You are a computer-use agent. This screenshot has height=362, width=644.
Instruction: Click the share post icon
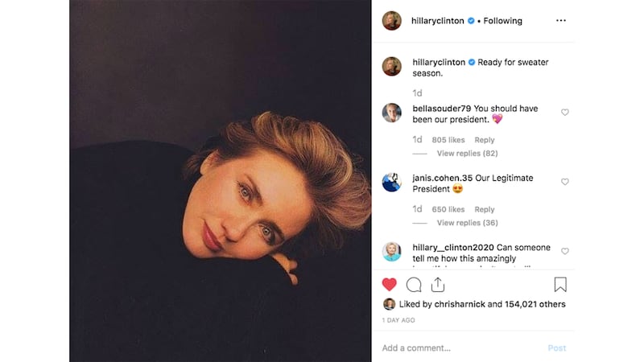point(438,284)
